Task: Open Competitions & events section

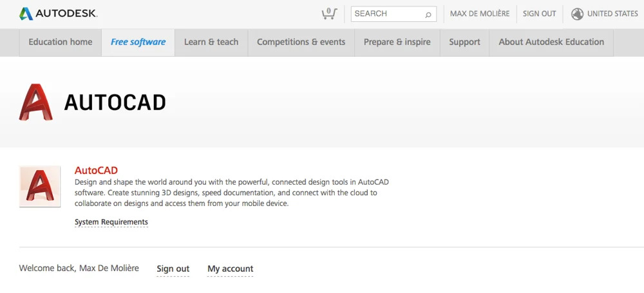Action: click(301, 42)
